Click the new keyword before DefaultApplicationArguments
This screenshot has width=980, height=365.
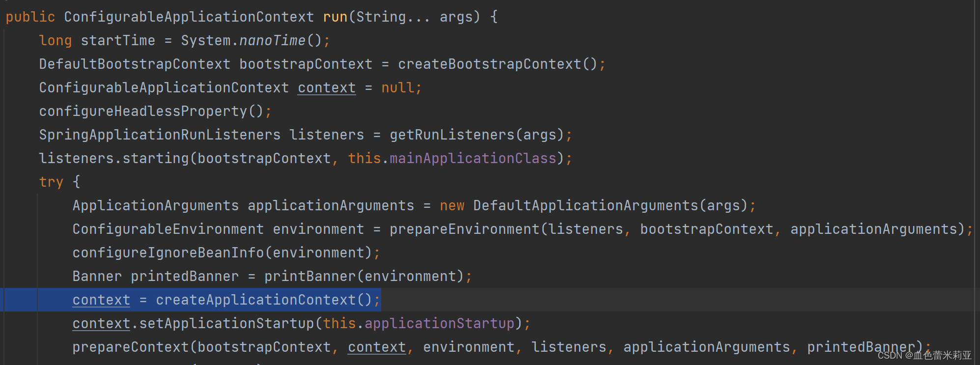click(x=452, y=205)
